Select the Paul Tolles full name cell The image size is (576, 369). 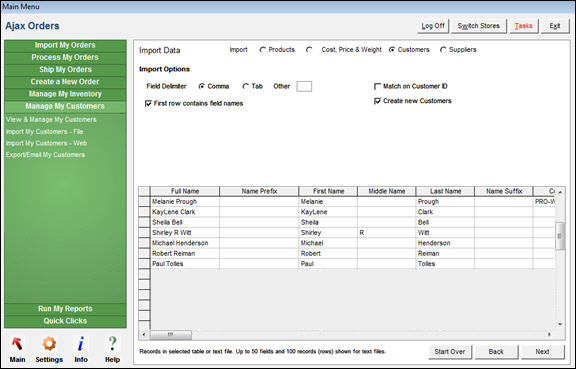pos(185,264)
